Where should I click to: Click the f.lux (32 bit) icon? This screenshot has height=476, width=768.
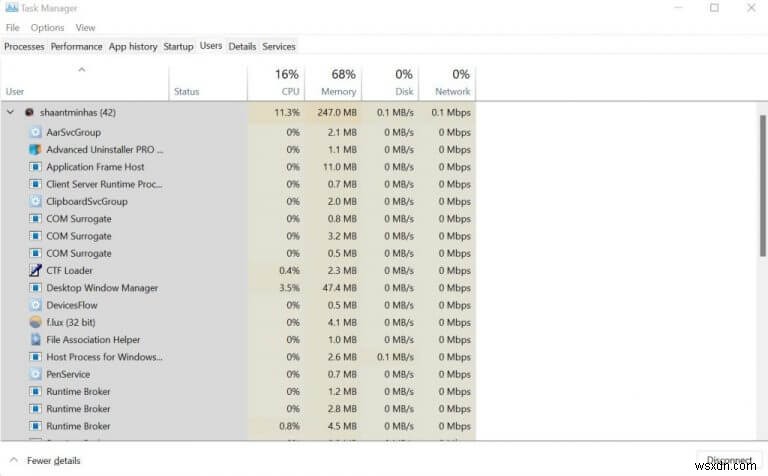point(35,322)
